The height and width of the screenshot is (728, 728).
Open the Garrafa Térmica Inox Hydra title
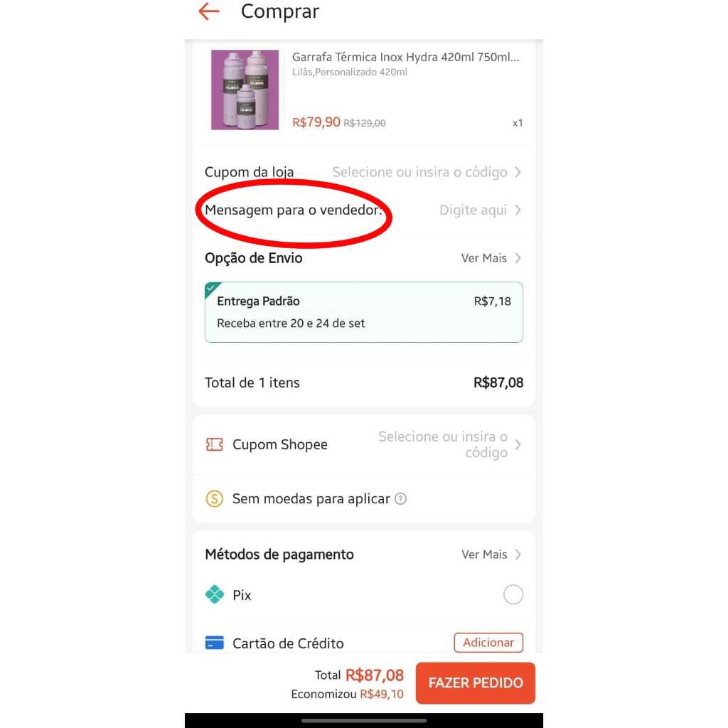tap(405, 57)
